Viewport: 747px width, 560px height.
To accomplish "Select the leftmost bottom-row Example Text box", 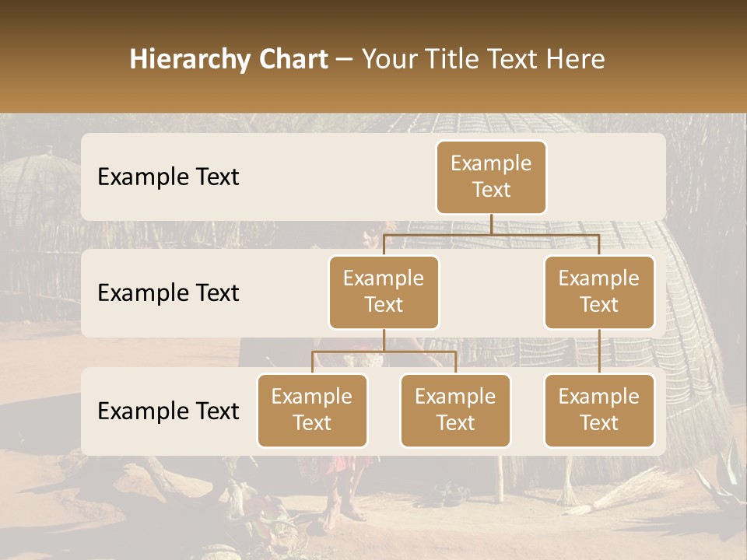I will pos(312,411).
